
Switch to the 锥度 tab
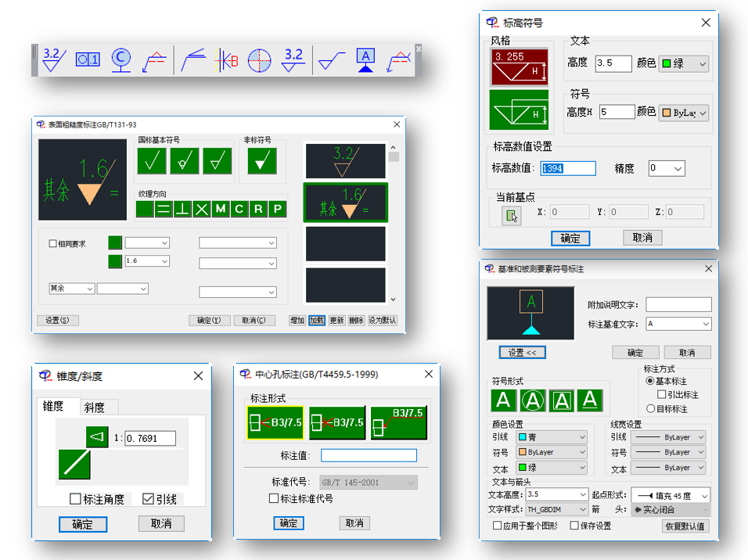[53, 406]
